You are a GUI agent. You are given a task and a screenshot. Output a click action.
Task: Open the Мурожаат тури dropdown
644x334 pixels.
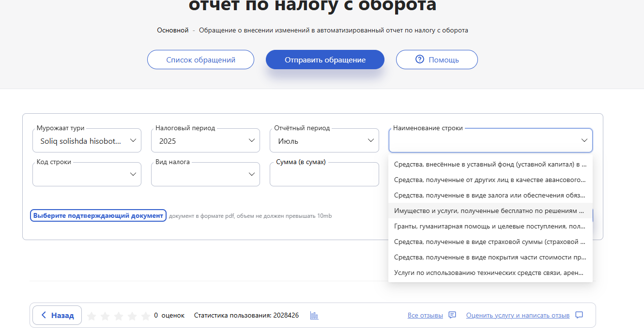(x=87, y=141)
